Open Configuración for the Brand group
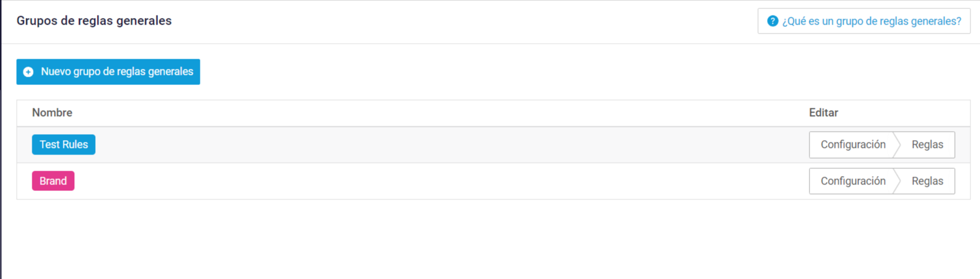 (x=853, y=181)
